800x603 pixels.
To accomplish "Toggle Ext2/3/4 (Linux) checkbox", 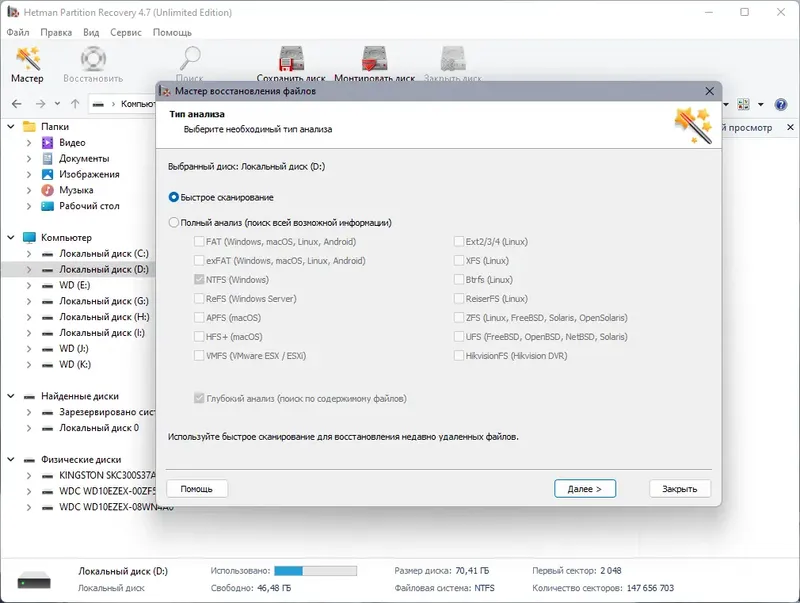I will [459, 242].
